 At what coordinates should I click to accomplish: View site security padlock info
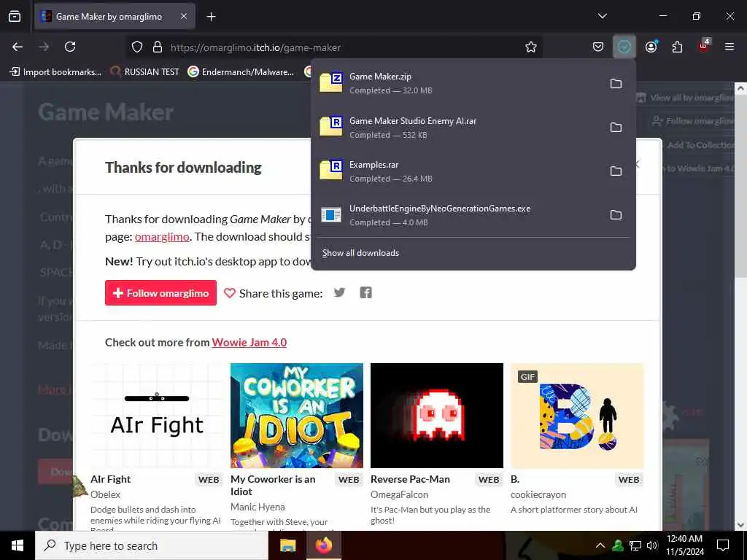[x=158, y=47]
